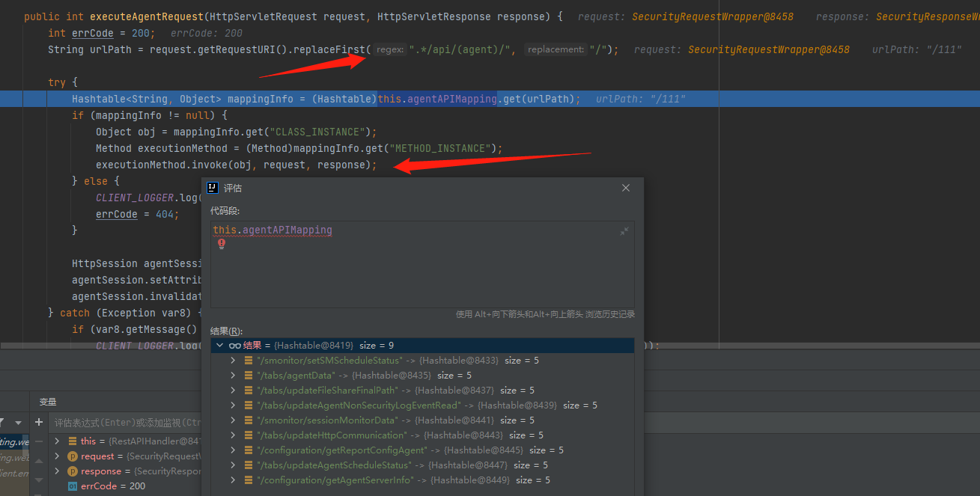Click the editor horizontal scrollbar
Screen dimensions: 980x496
point(490,346)
